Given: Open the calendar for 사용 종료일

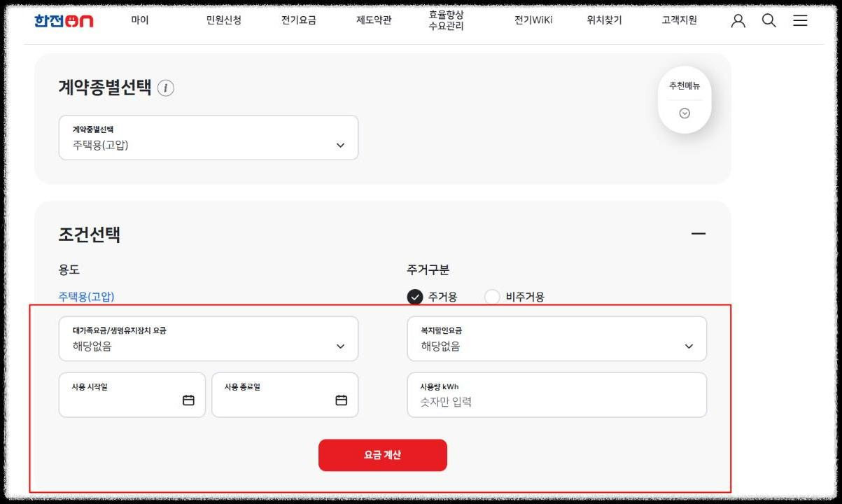Looking at the screenshot, I should coord(340,399).
